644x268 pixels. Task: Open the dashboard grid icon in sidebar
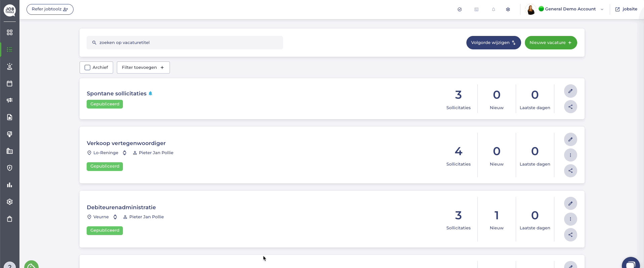(x=10, y=32)
